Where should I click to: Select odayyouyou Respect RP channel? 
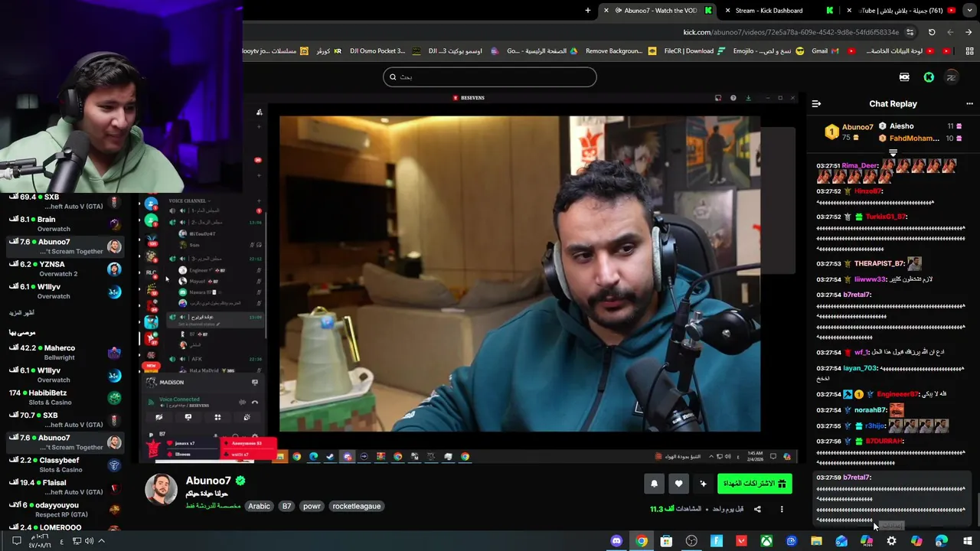(65, 510)
